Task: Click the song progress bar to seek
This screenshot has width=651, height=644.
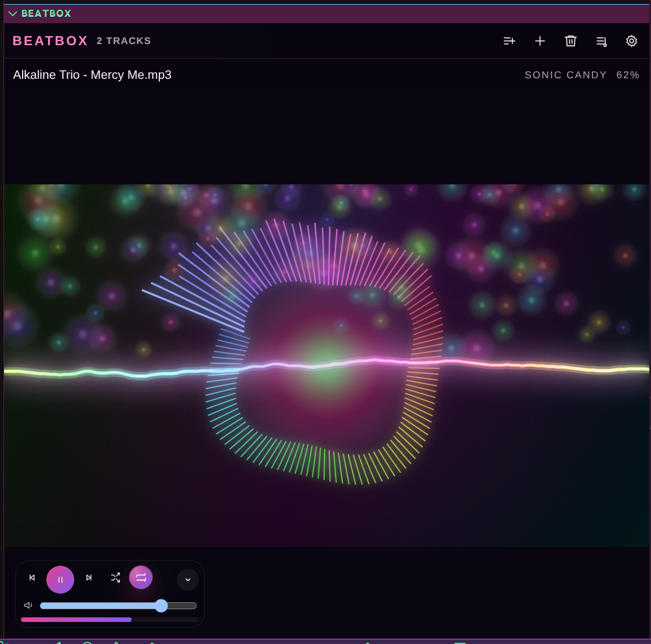Action: tap(109, 620)
